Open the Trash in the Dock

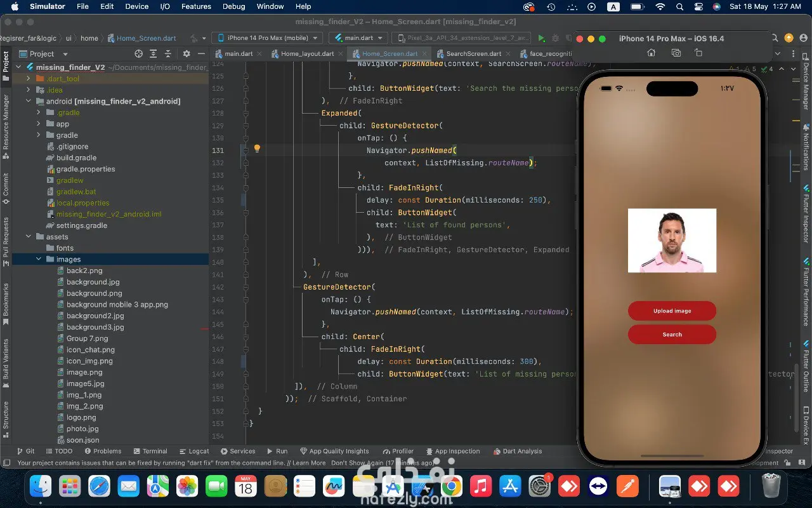pyautogui.click(x=771, y=487)
